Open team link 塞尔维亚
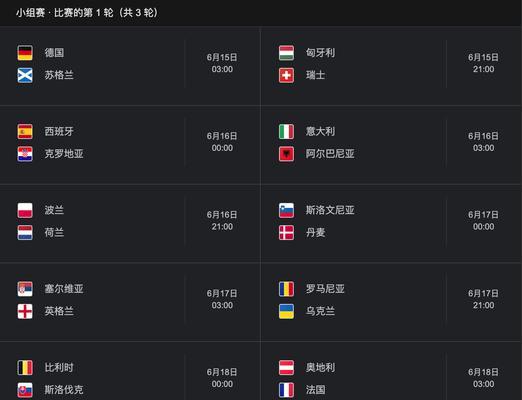Viewport: 522px width, 400px height. tap(64, 289)
